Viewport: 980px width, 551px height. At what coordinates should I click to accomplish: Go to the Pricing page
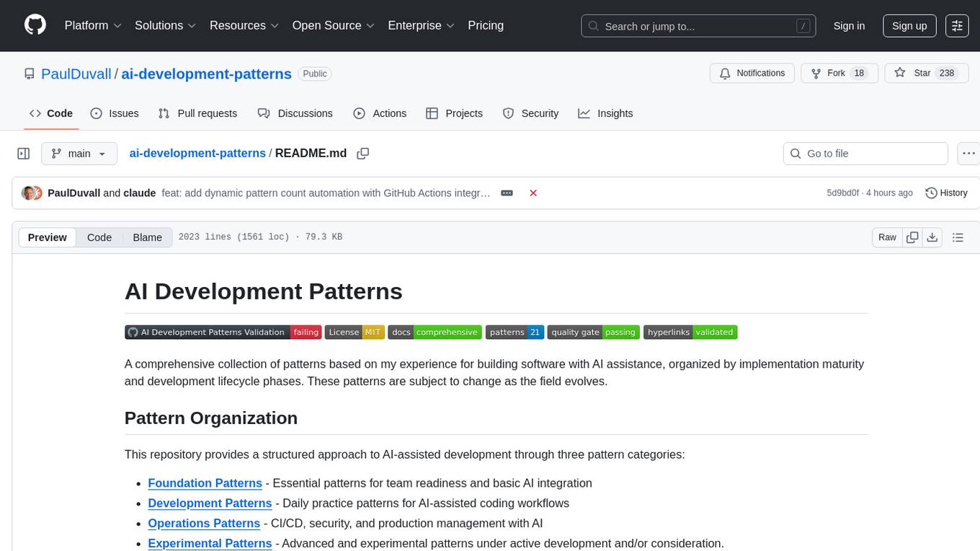[x=486, y=25]
